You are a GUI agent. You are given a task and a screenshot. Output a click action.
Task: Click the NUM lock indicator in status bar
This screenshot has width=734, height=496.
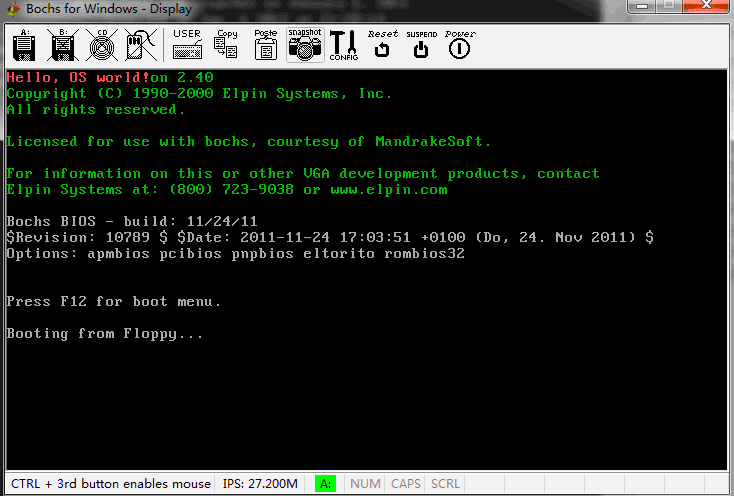pos(365,484)
